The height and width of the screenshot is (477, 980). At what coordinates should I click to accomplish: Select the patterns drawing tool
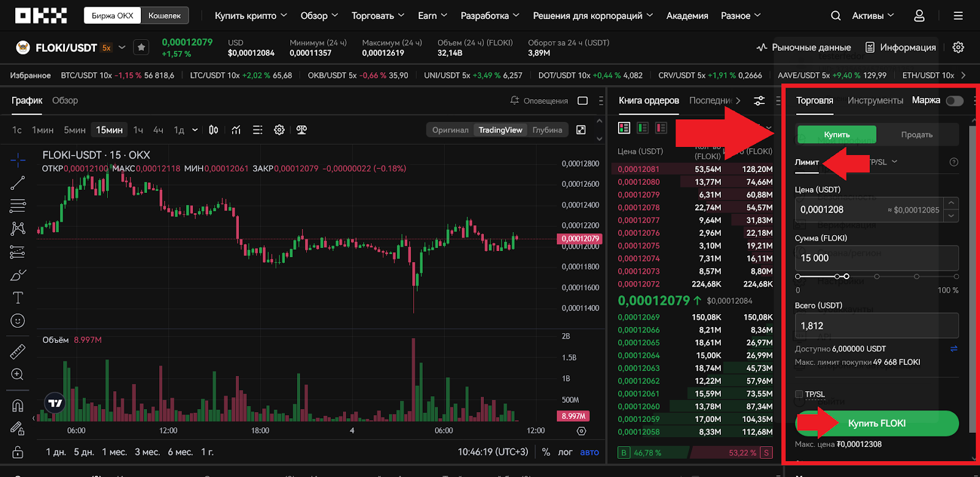click(18, 228)
